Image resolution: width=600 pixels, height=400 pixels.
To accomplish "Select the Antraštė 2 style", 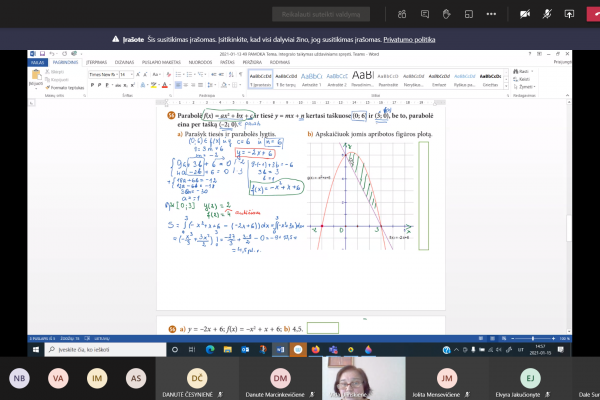I will click(x=337, y=79).
